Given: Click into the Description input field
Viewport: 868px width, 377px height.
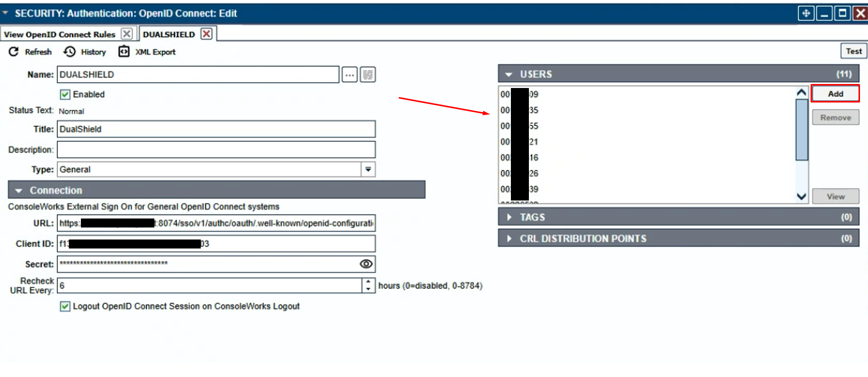Looking at the screenshot, I should coord(216,149).
